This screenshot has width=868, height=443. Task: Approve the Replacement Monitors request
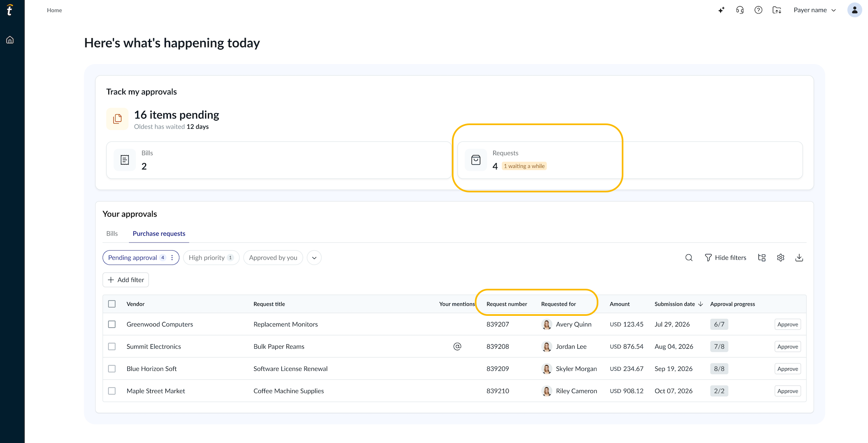pos(788,324)
